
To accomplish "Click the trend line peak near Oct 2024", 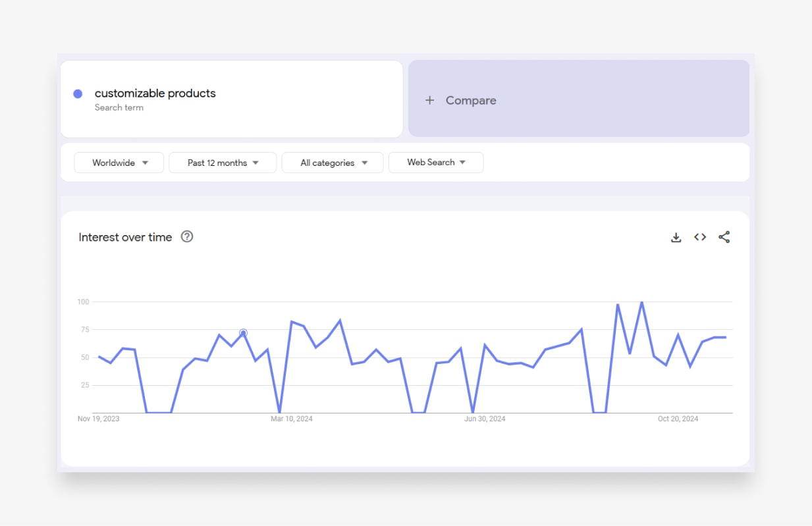I will point(642,302).
